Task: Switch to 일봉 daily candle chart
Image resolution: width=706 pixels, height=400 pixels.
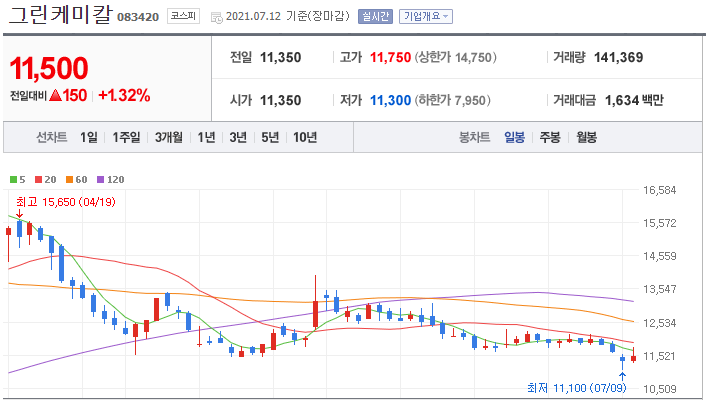Action: pos(514,137)
